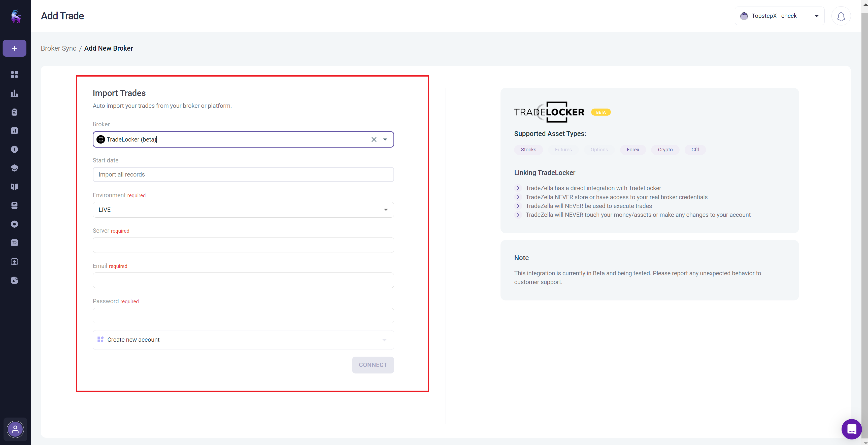Open the graduation cap sidebar icon
This screenshot has height=445, width=868.
click(15, 168)
